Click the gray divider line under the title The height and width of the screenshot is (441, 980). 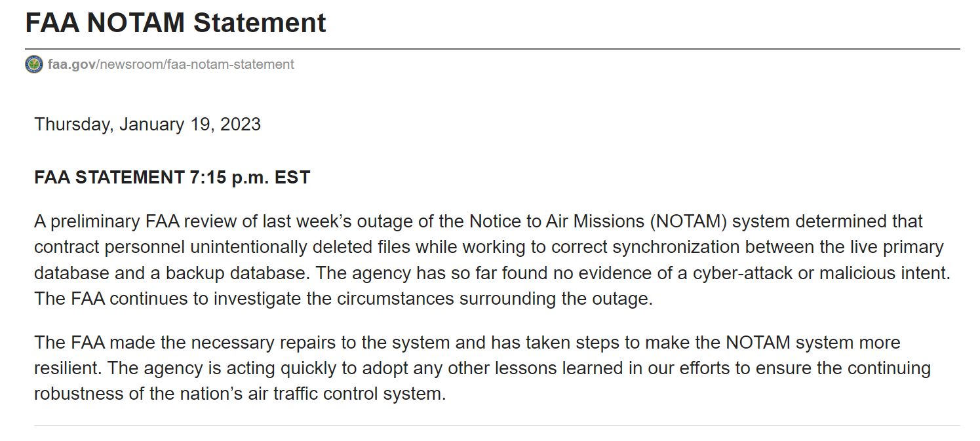[492, 48]
